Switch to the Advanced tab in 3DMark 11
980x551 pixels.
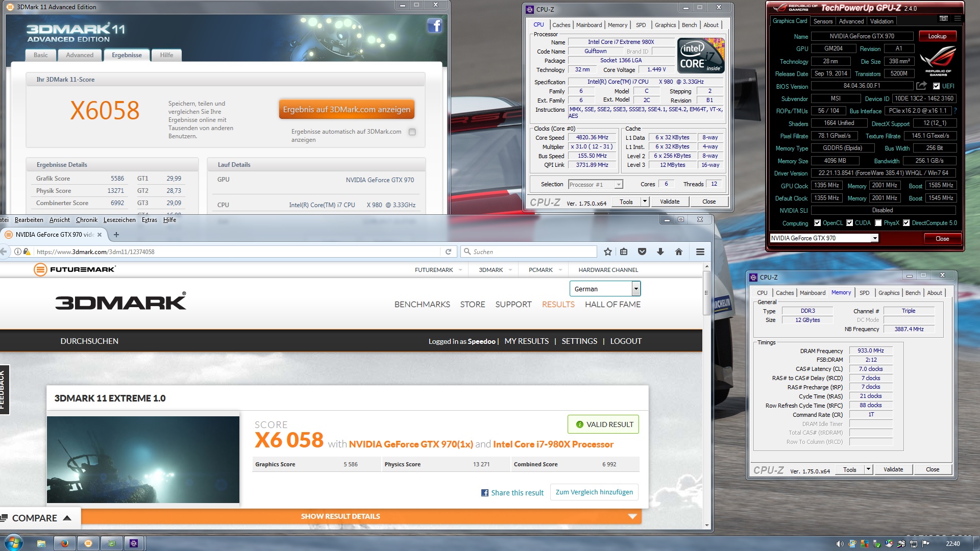pos(80,55)
